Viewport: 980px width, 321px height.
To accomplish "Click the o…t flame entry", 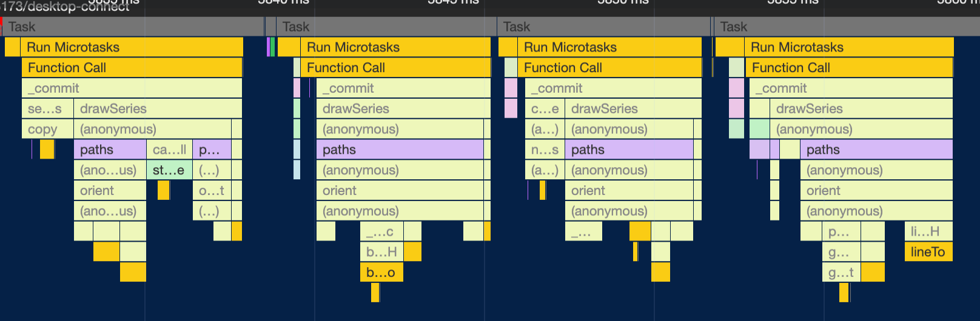I will 211,191.
